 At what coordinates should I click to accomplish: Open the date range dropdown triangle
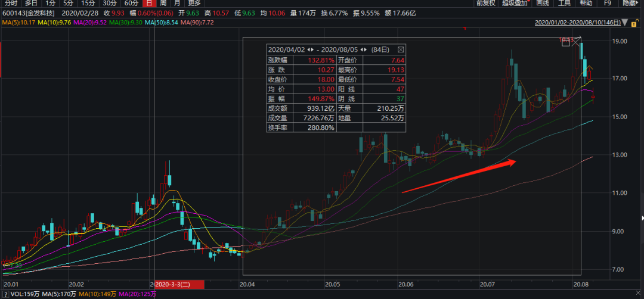pos(624,23)
